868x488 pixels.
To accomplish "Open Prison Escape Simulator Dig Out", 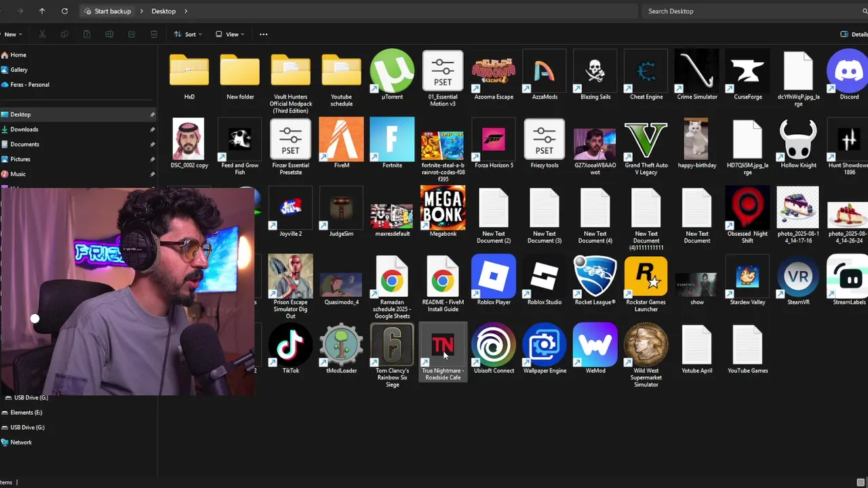I will tap(290, 287).
